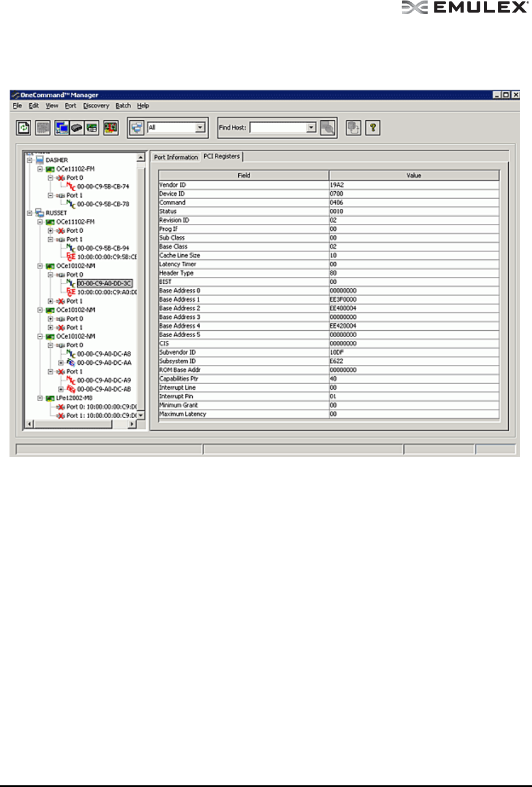Click the Subvendor ID value 10DF
532x787 pixels.
(414, 352)
